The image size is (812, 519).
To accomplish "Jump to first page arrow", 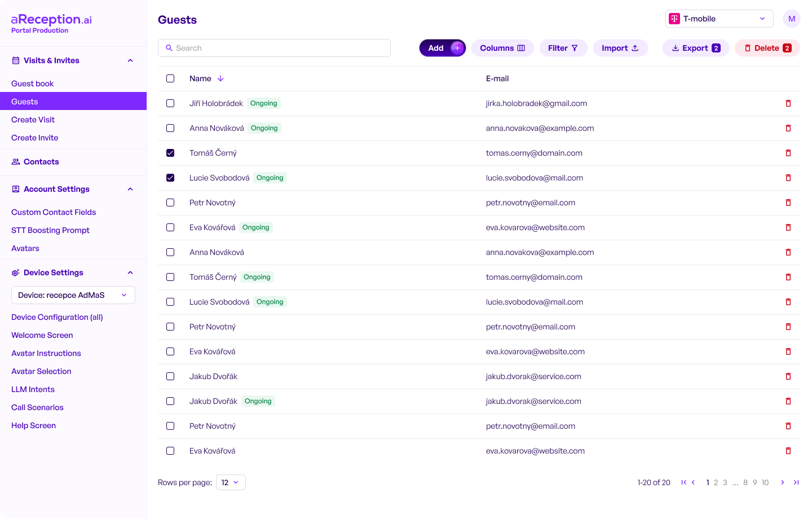I will (x=683, y=482).
